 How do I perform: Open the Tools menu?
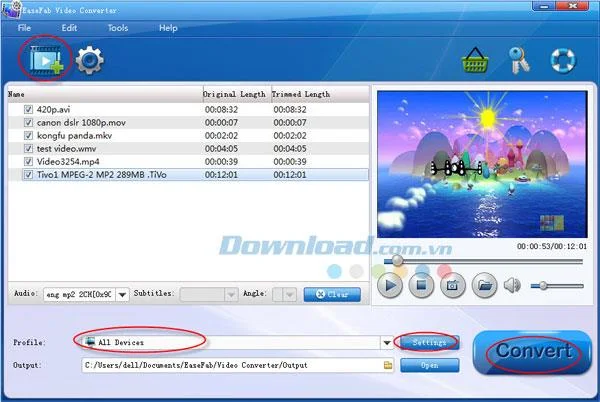118,28
